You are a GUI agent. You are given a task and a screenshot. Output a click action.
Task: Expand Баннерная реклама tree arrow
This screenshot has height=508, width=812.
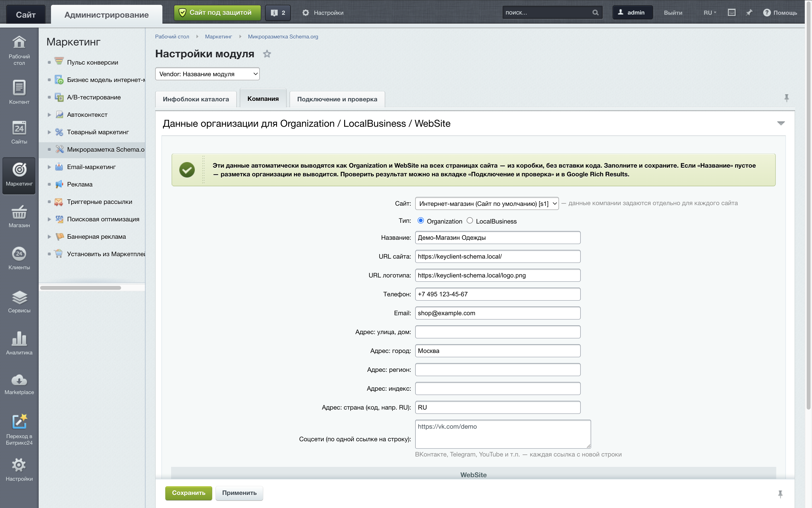[x=49, y=237]
